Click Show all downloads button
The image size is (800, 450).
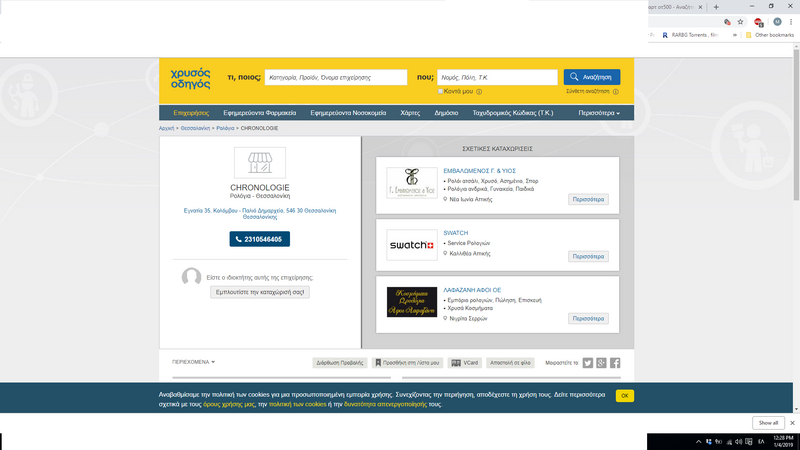pos(768,423)
